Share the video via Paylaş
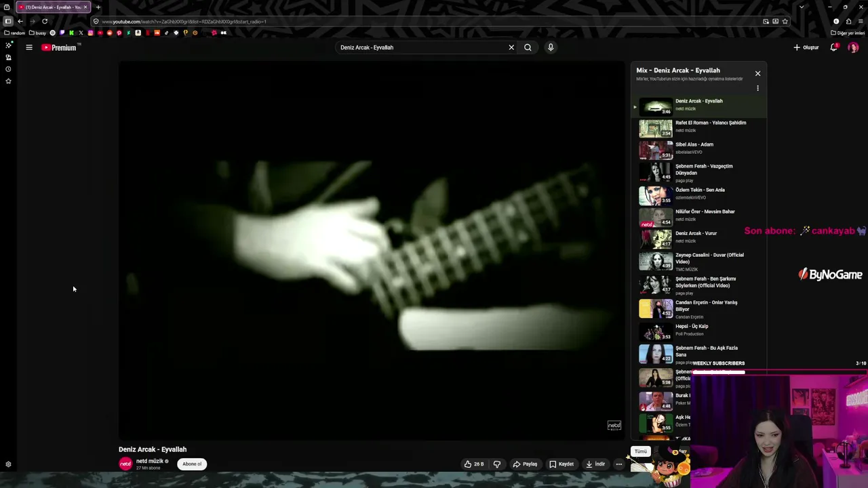868x488 pixels. tap(525, 464)
